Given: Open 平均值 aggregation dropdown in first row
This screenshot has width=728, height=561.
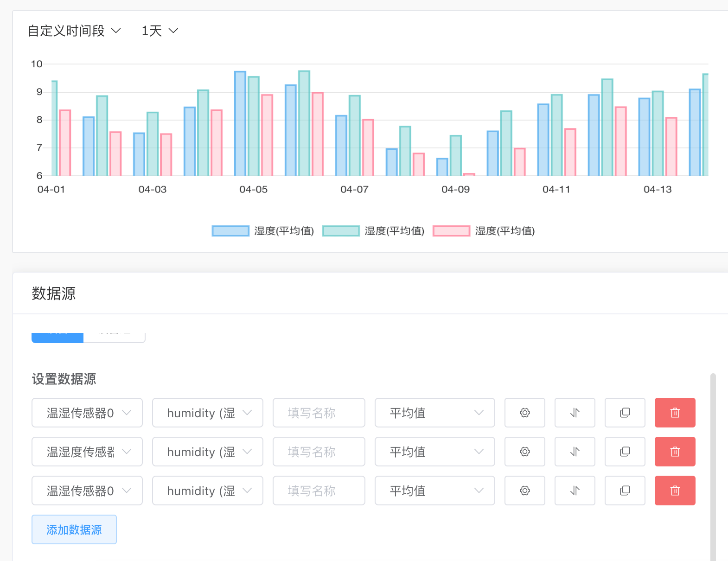Looking at the screenshot, I should click(x=434, y=413).
